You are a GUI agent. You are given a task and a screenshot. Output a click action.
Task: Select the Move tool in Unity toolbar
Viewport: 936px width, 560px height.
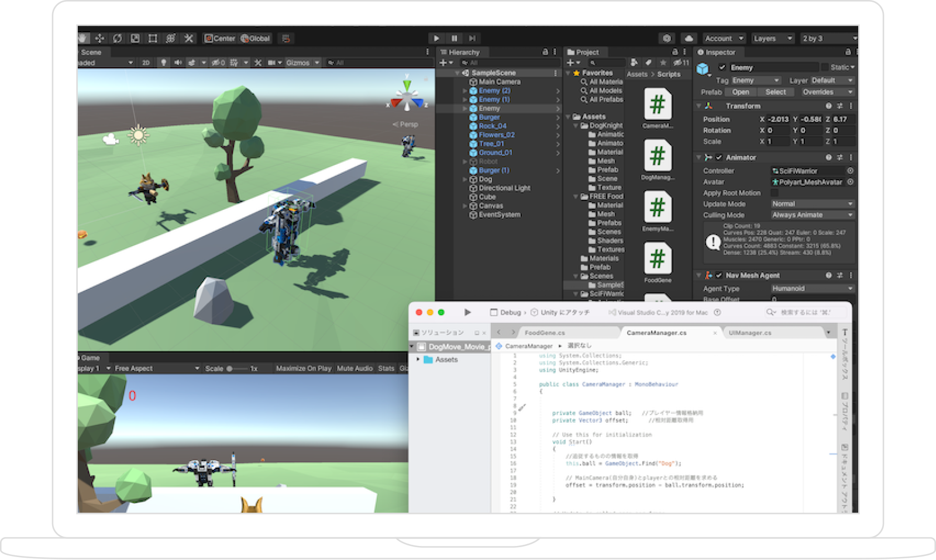[100, 39]
